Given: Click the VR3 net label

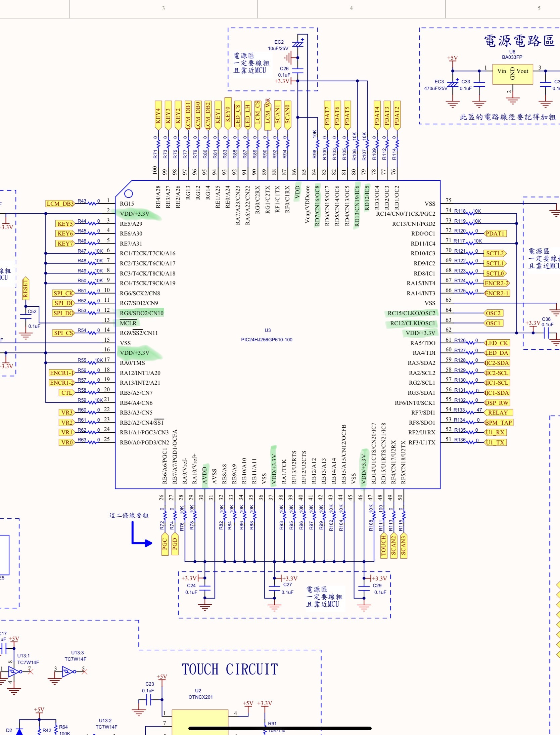Looking at the screenshot, I should [x=66, y=413].
